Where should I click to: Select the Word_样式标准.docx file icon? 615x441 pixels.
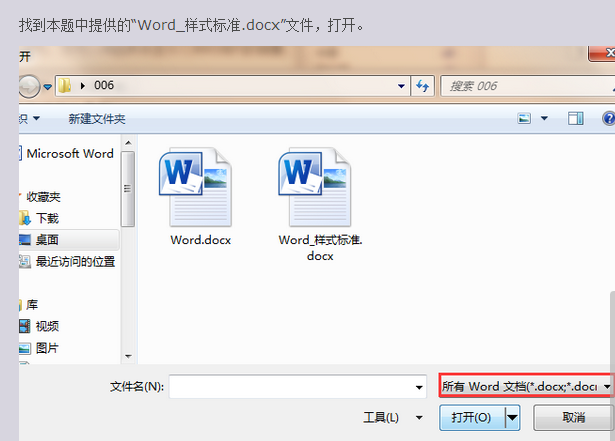315,187
